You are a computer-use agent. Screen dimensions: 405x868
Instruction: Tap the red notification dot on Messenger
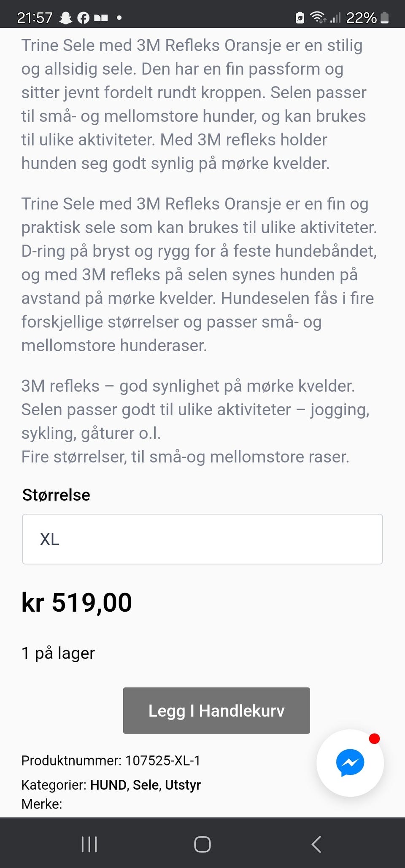tap(374, 739)
